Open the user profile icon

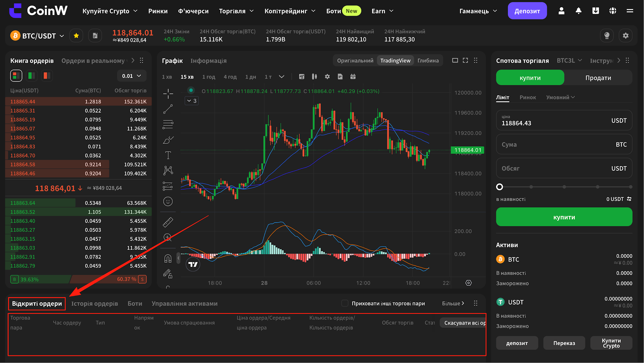pyautogui.click(x=561, y=11)
